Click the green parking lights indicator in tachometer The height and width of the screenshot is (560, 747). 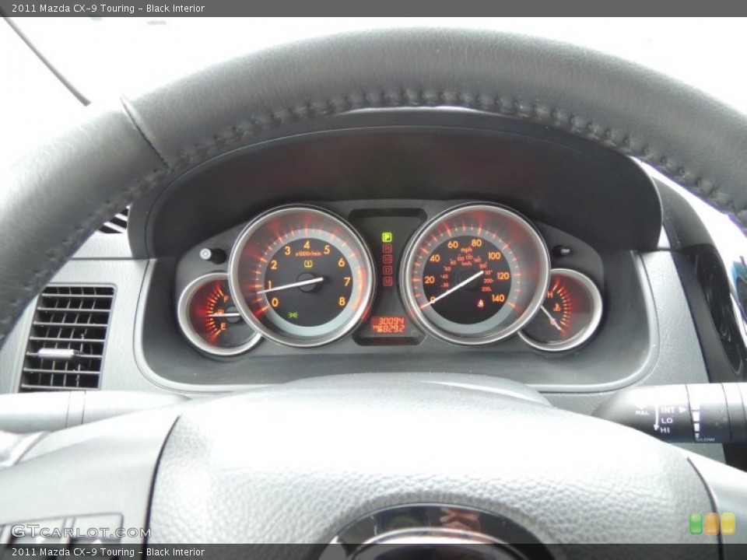(293, 315)
